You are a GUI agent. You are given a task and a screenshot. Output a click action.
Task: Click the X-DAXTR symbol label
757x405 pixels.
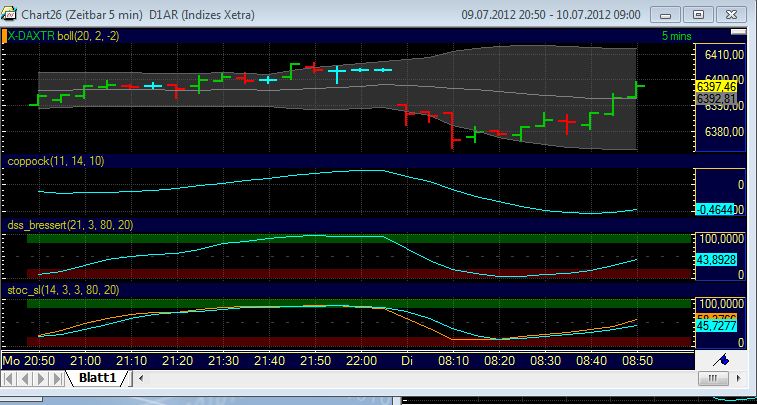(x=31, y=36)
